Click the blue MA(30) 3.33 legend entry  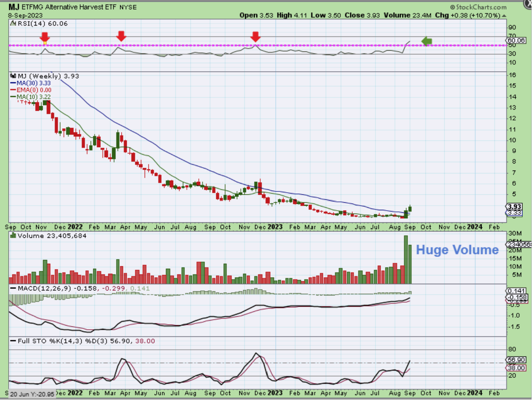click(31, 83)
